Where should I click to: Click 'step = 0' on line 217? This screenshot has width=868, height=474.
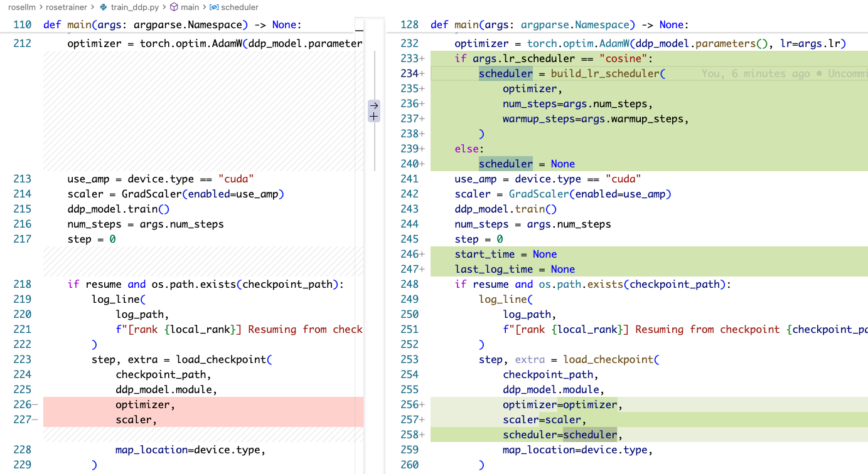click(x=92, y=239)
